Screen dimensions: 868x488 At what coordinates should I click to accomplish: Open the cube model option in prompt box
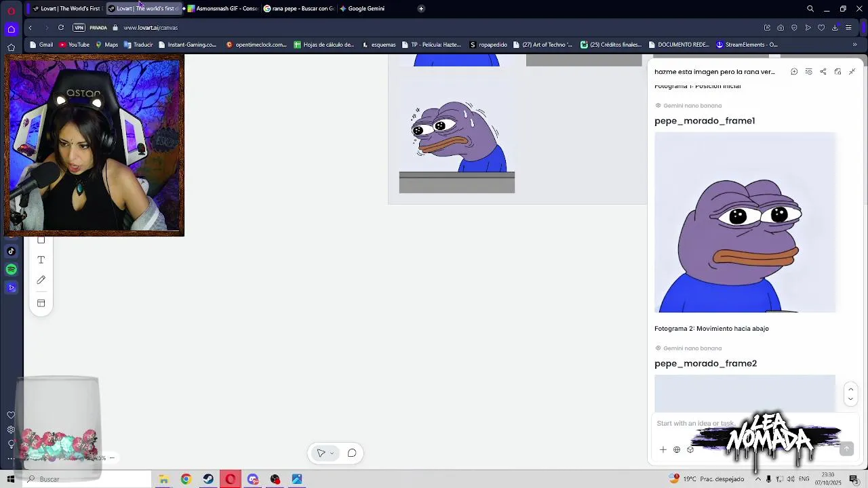(690, 449)
